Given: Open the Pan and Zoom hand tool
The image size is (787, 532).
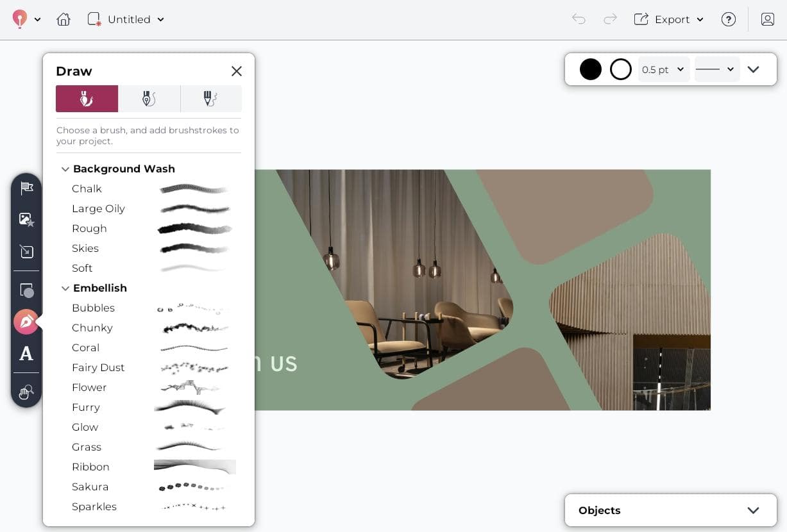Looking at the screenshot, I should (x=26, y=392).
